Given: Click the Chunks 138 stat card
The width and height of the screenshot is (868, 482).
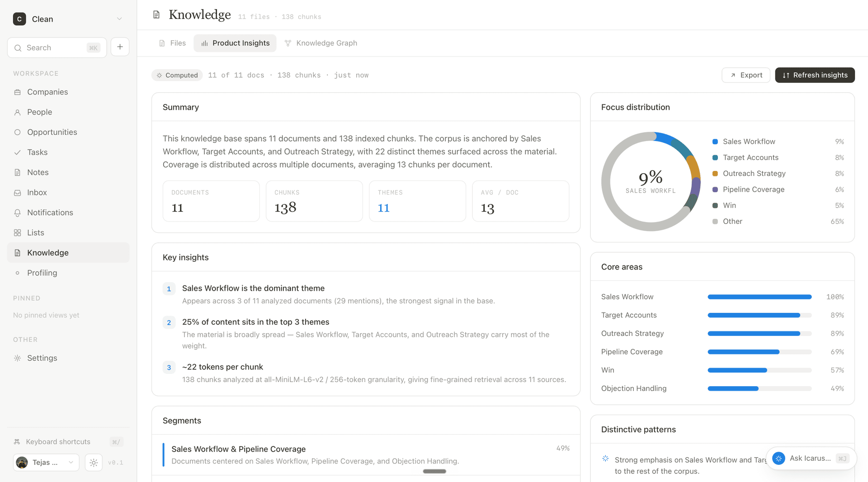Looking at the screenshot, I should tap(314, 201).
